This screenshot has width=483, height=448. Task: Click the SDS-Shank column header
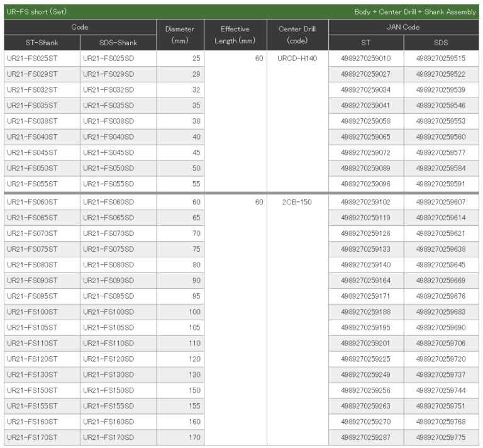118,43
